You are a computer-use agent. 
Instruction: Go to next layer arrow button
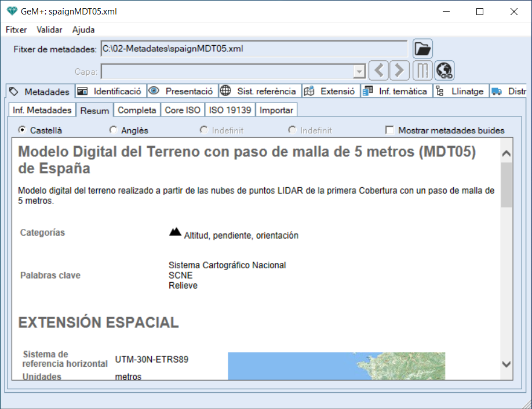click(x=400, y=71)
